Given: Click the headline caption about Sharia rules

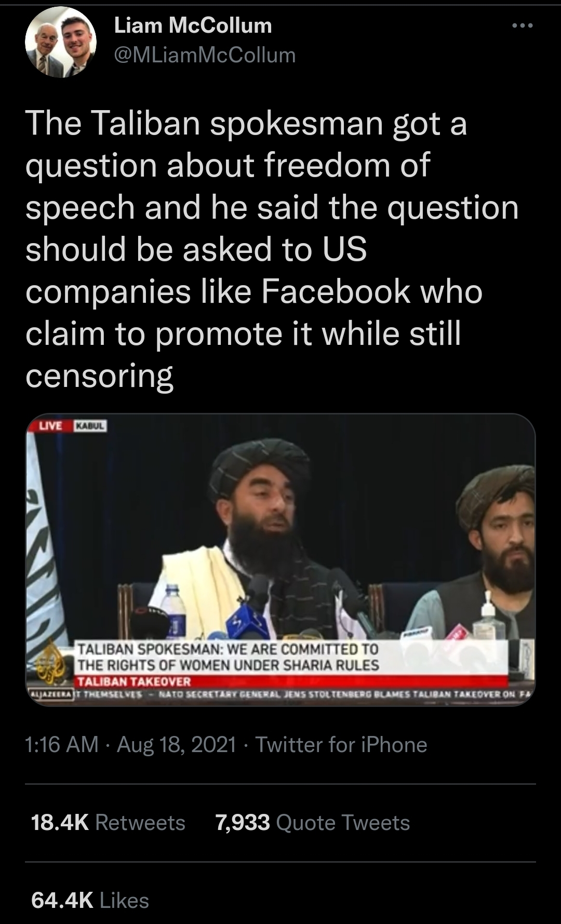Looking at the screenshot, I should pyautogui.click(x=229, y=657).
